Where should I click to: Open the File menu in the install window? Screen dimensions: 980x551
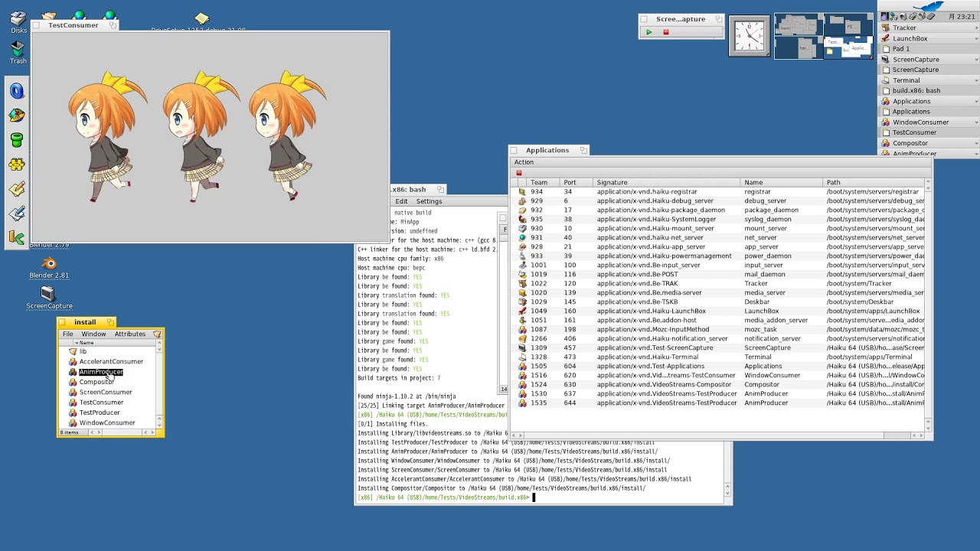point(68,334)
